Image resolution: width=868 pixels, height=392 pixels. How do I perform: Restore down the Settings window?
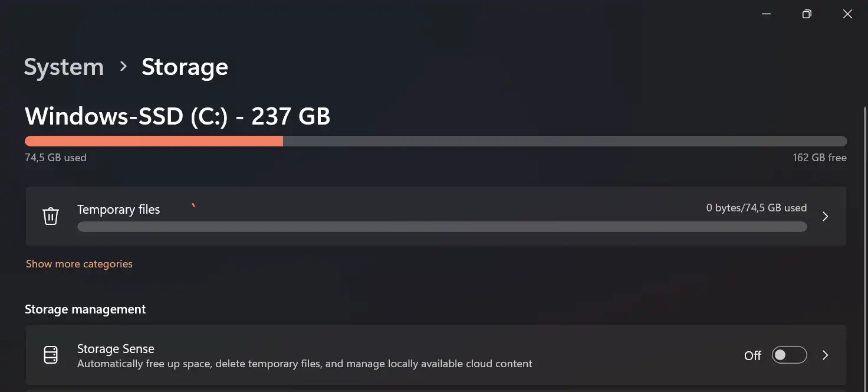807,14
